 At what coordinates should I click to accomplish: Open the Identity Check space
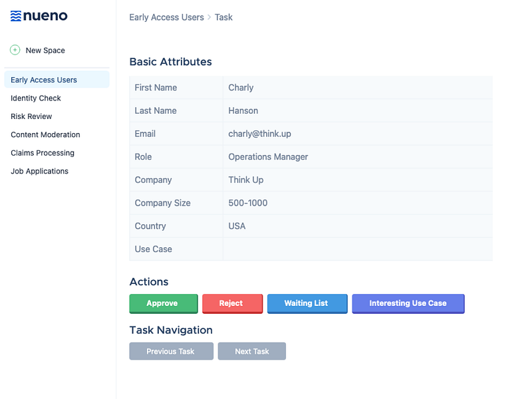(x=36, y=98)
